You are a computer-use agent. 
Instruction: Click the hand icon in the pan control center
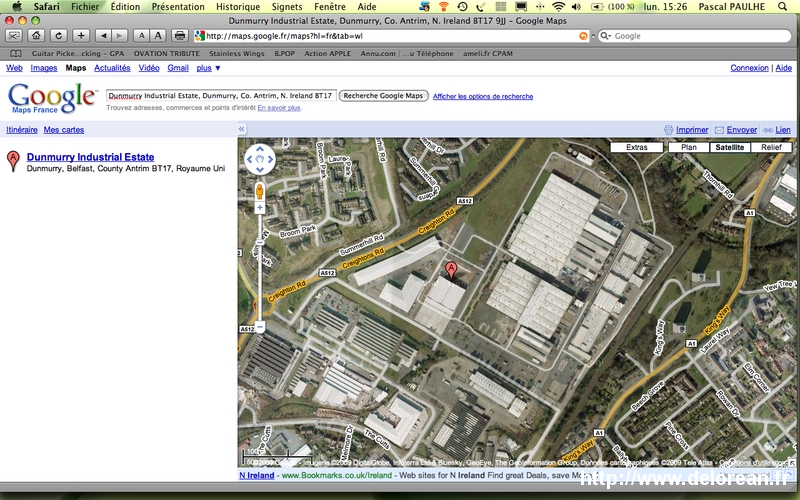click(260, 159)
